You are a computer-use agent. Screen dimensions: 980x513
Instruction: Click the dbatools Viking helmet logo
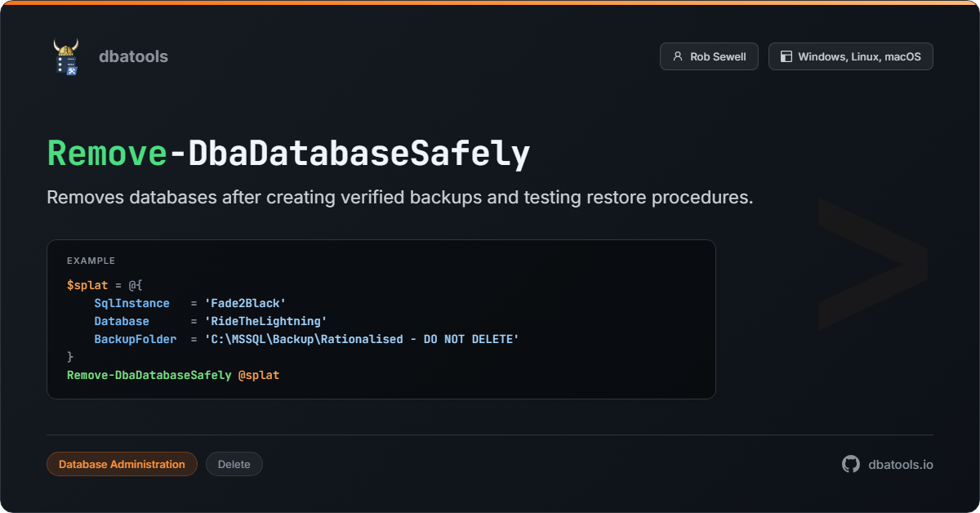(x=66, y=56)
